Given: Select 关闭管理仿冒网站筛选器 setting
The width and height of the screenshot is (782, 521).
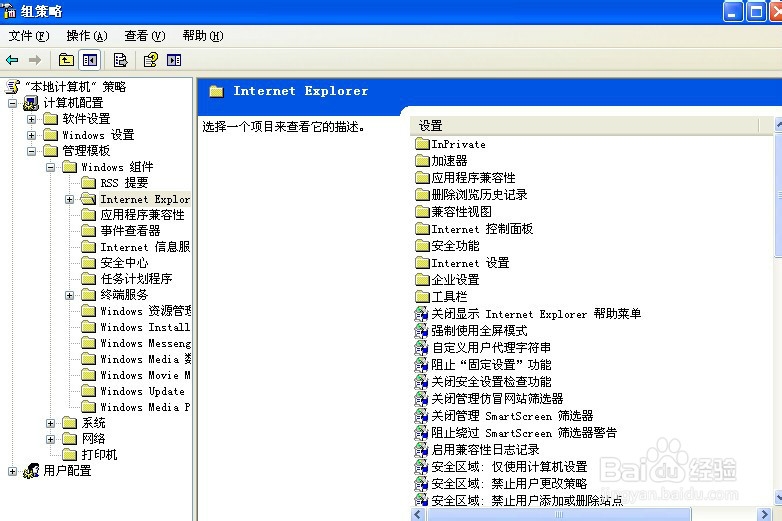Looking at the screenshot, I should 497,398.
